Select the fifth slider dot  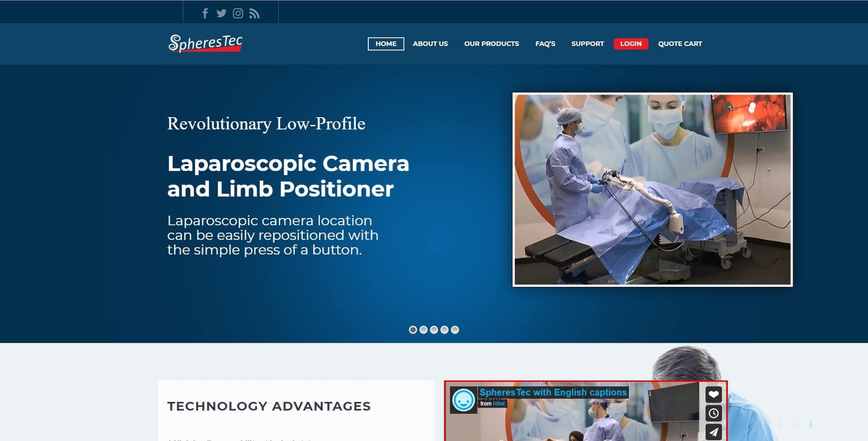tap(455, 330)
